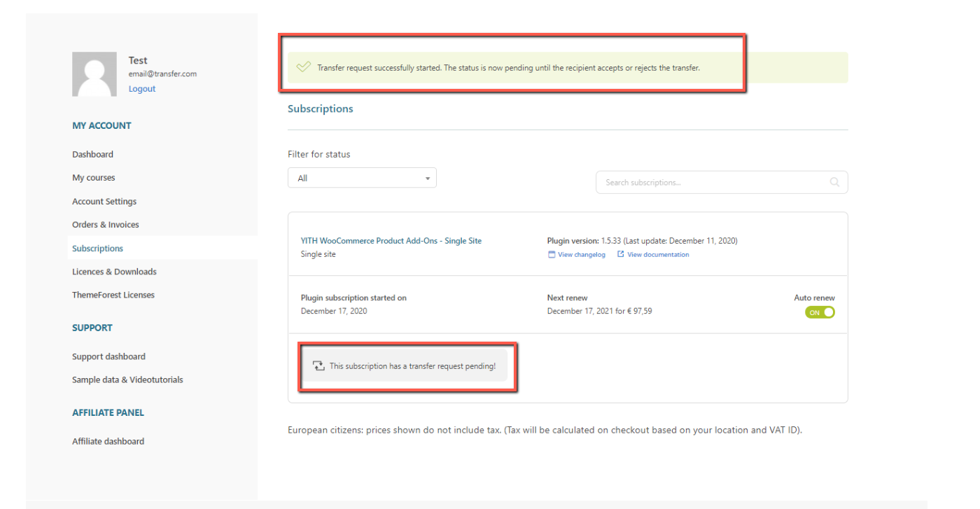980x509 pixels.
Task: Toggle Auto renew switch off
Action: pos(820,313)
